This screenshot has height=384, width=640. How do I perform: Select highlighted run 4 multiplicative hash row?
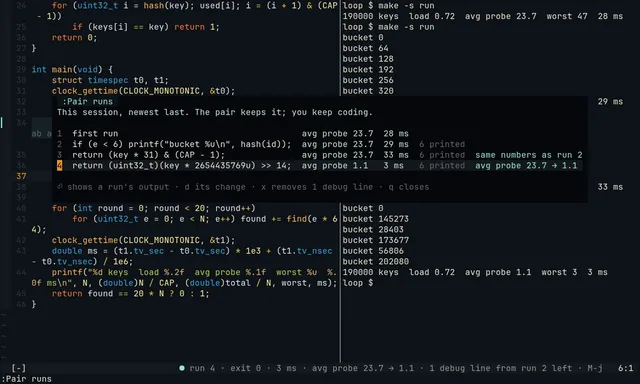[320, 165]
